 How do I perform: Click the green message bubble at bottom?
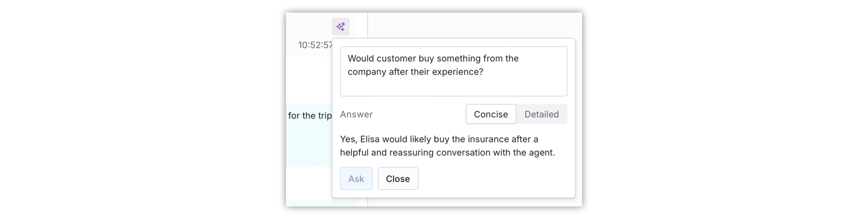(x=321, y=204)
